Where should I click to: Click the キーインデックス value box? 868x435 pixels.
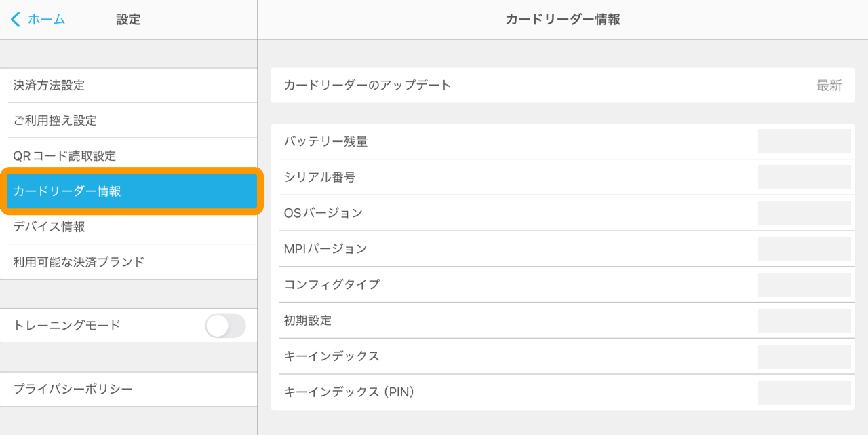point(804,356)
